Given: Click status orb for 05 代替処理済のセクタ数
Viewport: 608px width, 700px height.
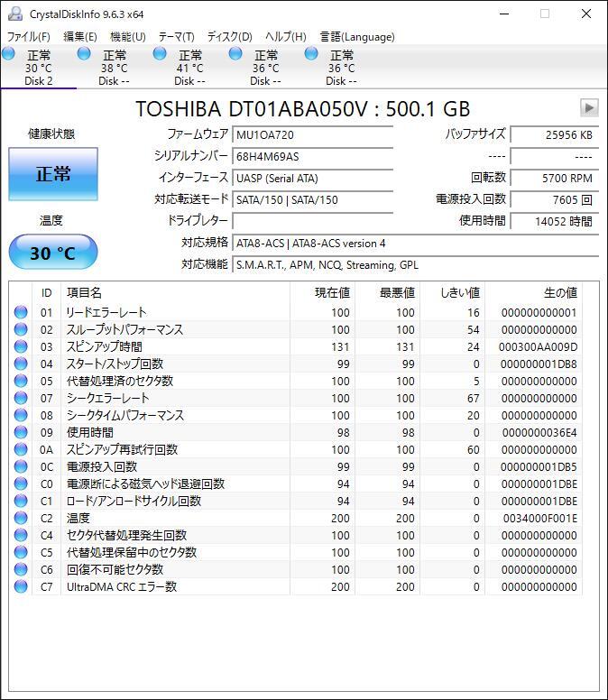Looking at the screenshot, I should coord(21,381).
